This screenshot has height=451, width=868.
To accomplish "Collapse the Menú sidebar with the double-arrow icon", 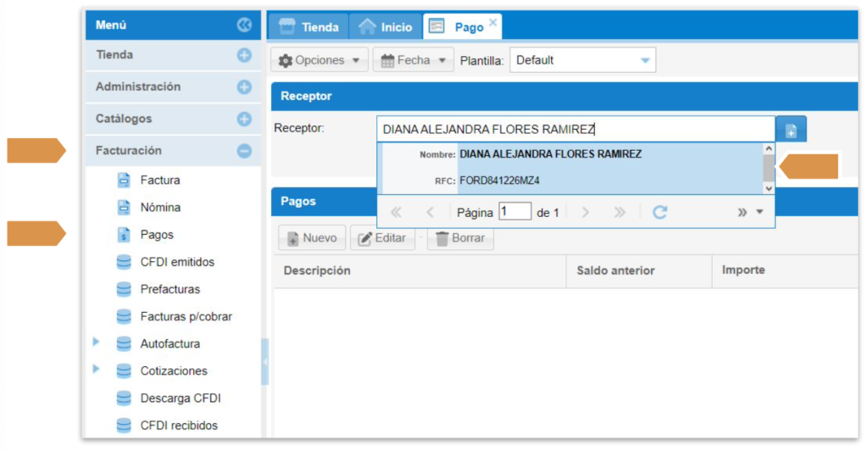I will [244, 25].
